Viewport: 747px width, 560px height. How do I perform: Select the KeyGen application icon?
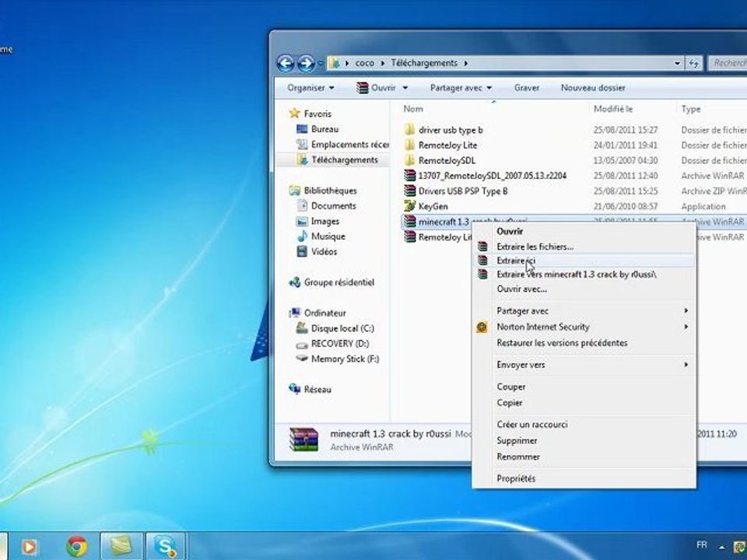pyautogui.click(x=409, y=206)
